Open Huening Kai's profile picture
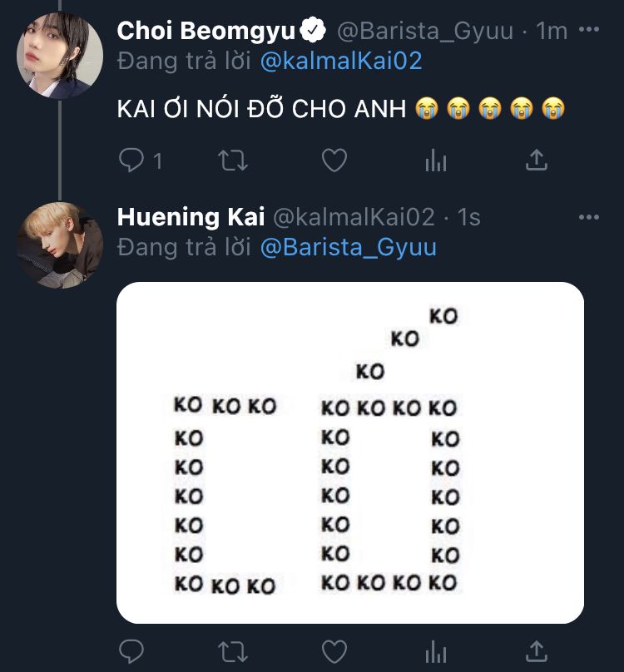The image size is (624, 672). (x=60, y=245)
